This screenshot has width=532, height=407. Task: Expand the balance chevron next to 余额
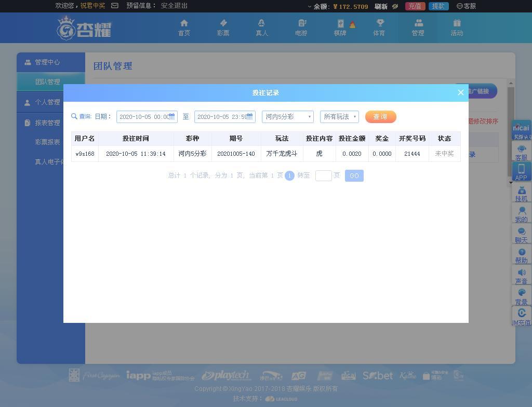point(310,6)
